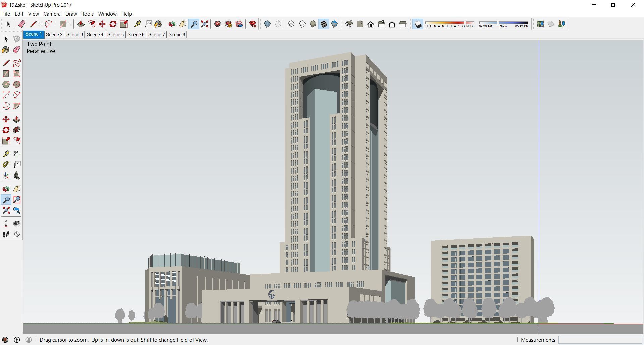Toggle X-Ray face style
The image size is (644, 345).
tap(267, 24)
